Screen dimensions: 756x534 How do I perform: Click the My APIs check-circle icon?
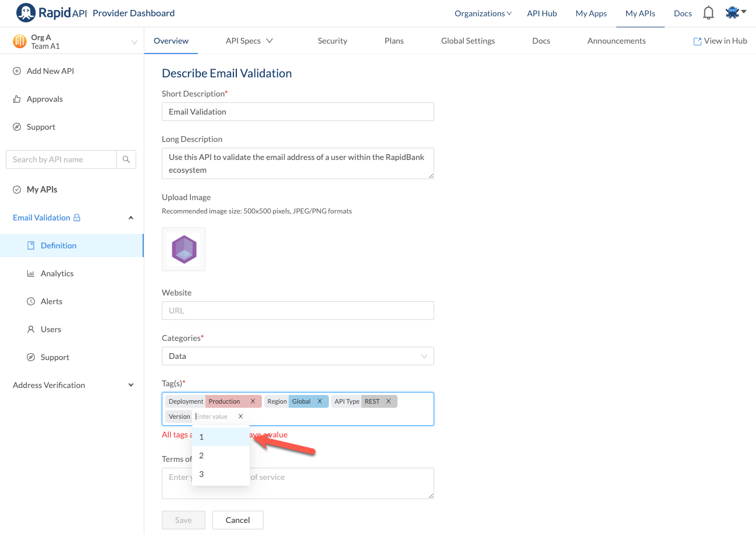17,190
